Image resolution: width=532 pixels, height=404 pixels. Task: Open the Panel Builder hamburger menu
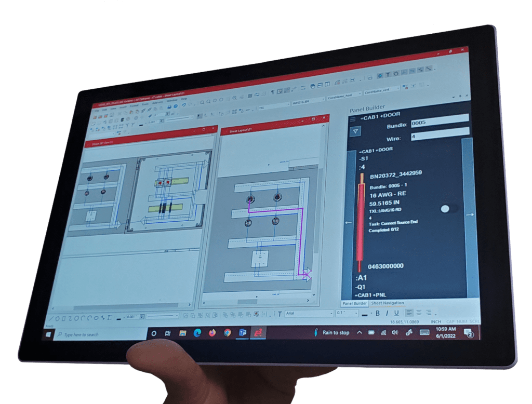(x=353, y=120)
